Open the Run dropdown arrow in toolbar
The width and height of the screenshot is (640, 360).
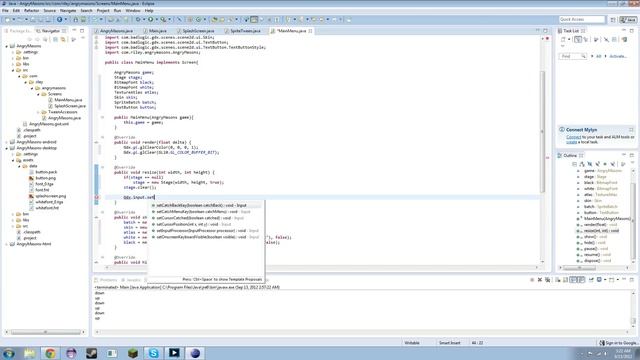156,20
